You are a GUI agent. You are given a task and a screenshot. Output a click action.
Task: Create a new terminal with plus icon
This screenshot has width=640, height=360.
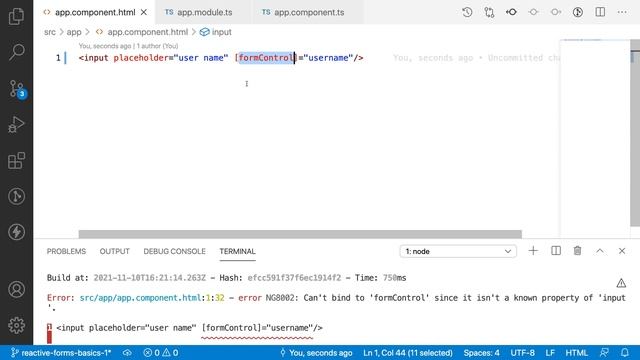(533, 251)
